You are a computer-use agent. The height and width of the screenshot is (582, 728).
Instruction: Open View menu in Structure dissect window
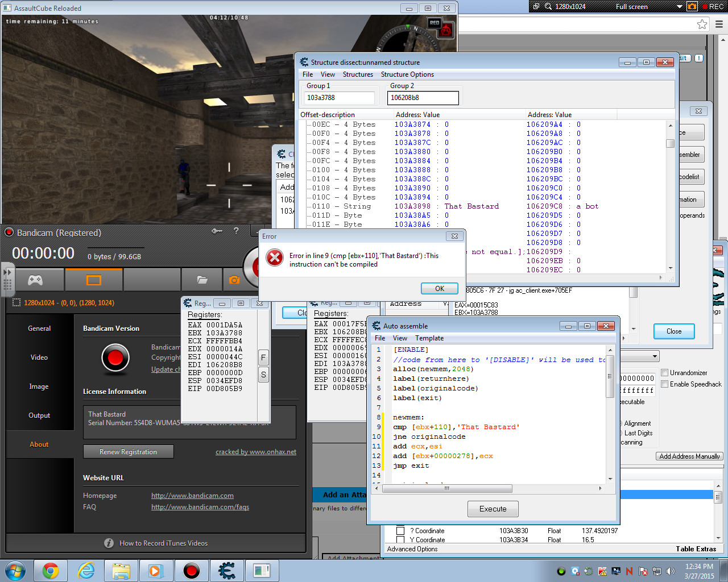click(328, 74)
